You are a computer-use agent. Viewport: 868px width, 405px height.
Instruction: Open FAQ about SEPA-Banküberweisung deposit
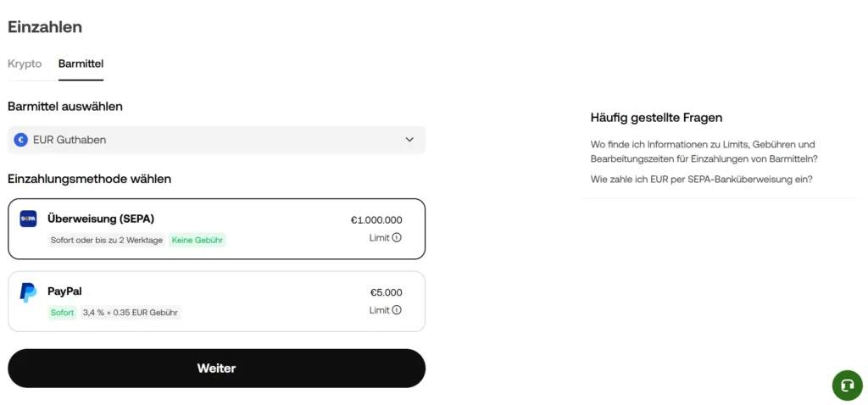click(701, 179)
